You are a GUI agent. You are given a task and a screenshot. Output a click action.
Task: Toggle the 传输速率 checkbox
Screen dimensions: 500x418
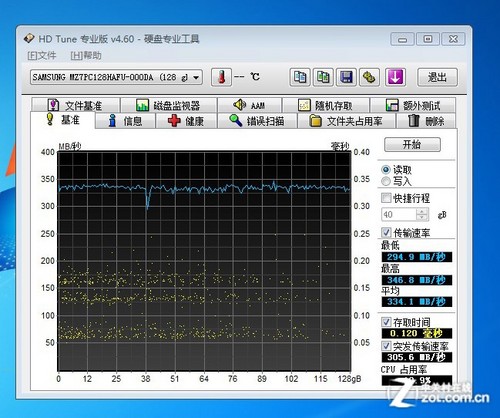click(386, 232)
